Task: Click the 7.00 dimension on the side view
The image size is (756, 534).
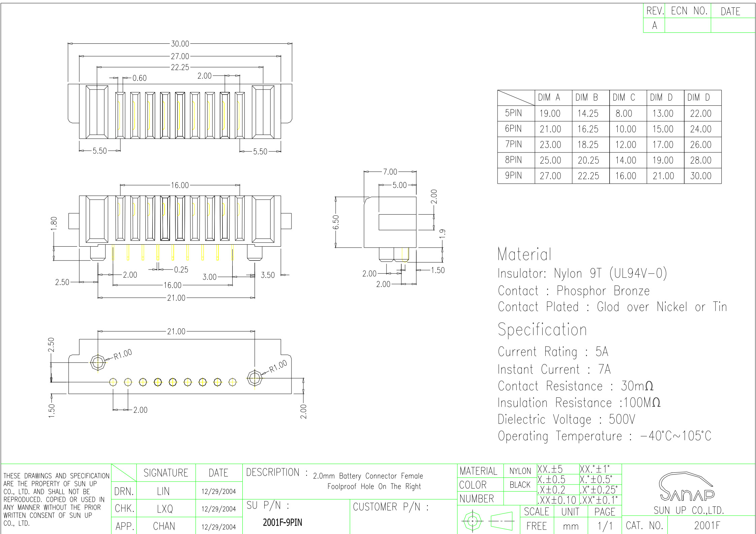Action: pyautogui.click(x=390, y=172)
